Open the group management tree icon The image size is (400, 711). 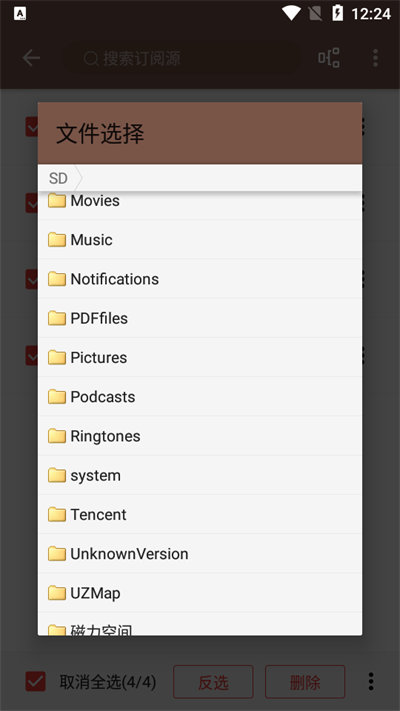(x=329, y=58)
